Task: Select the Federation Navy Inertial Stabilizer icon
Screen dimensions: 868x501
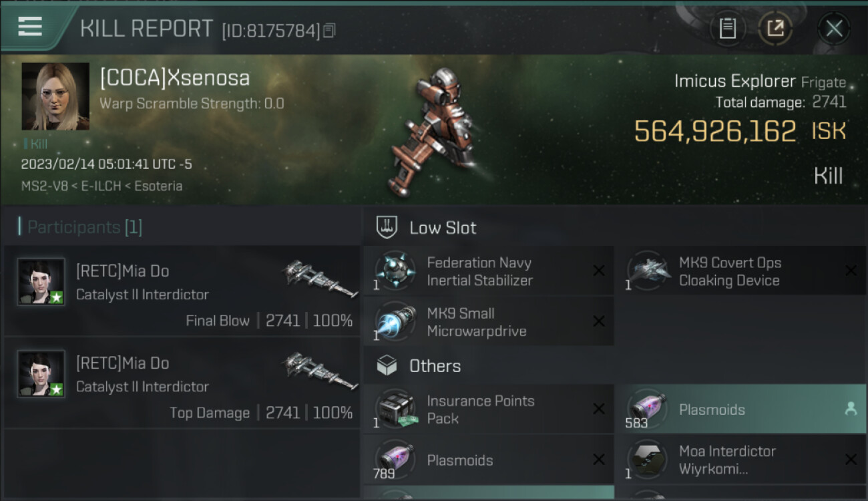Action: click(x=395, y=271)
